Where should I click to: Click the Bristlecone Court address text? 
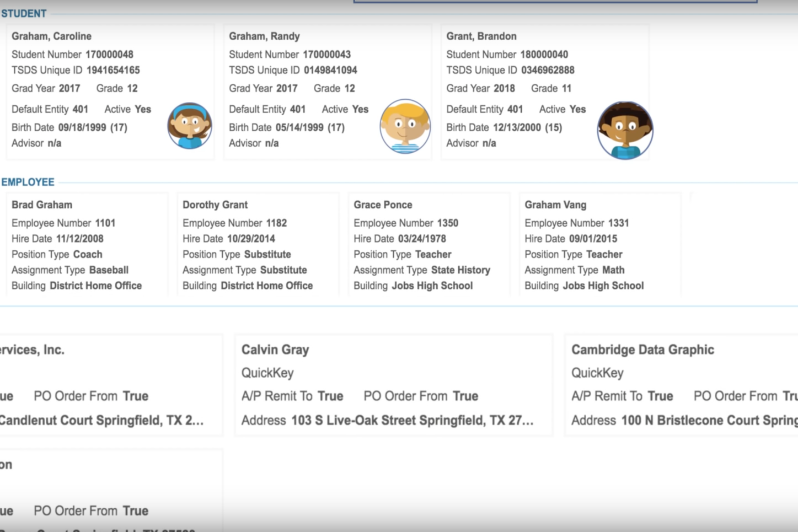(x=709, y=421)
